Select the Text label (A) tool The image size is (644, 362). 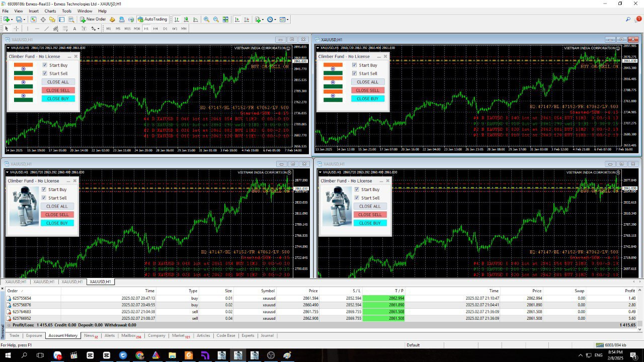[74, 29]
